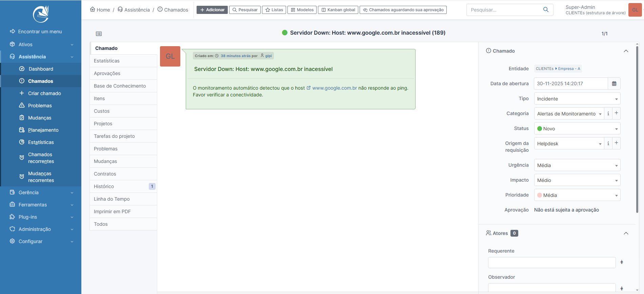Click the Requerente input field
Viewport: 644px width, 294px height.
[x=551, y=262]
